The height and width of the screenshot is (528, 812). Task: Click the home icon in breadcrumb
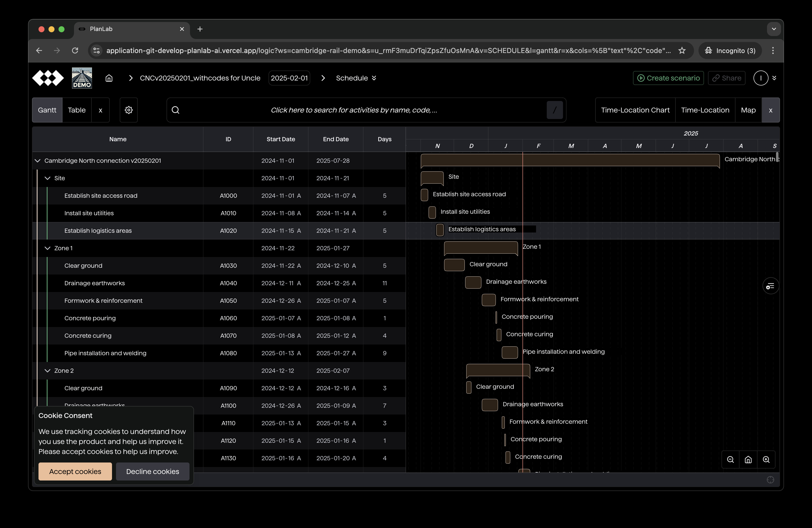(x=109, y=78)
